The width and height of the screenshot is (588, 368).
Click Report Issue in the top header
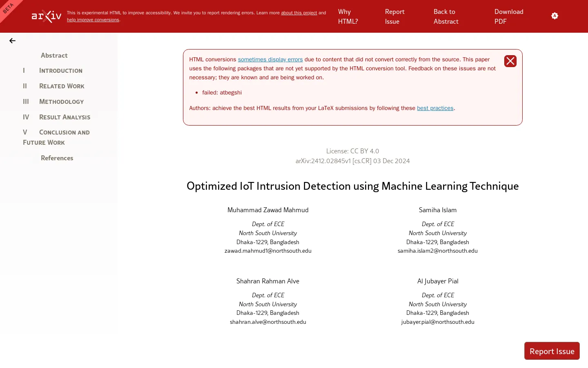(394, 17)
